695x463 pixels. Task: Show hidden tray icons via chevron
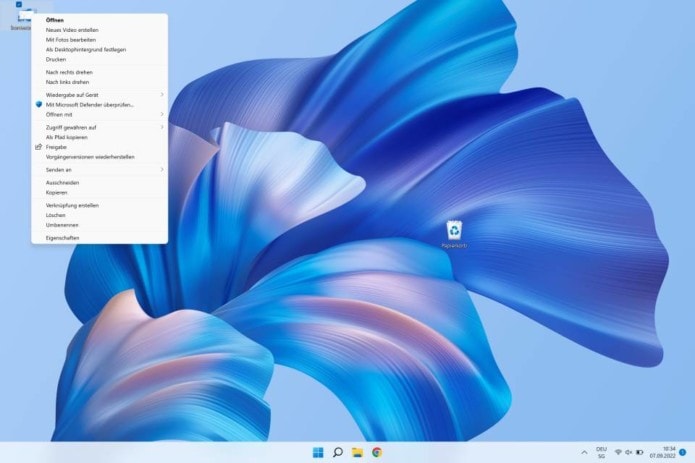click(x=583, y=452)
